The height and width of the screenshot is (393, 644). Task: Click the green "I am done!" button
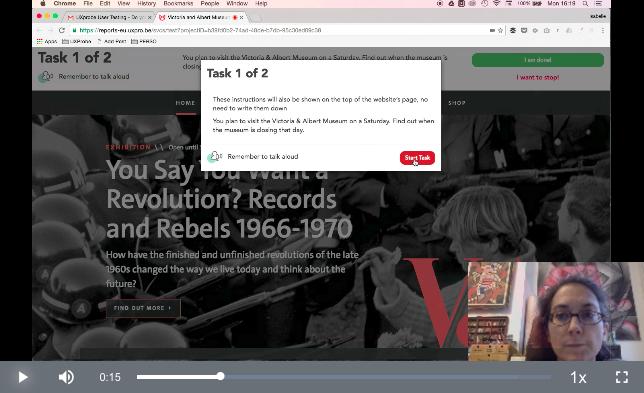538,60
